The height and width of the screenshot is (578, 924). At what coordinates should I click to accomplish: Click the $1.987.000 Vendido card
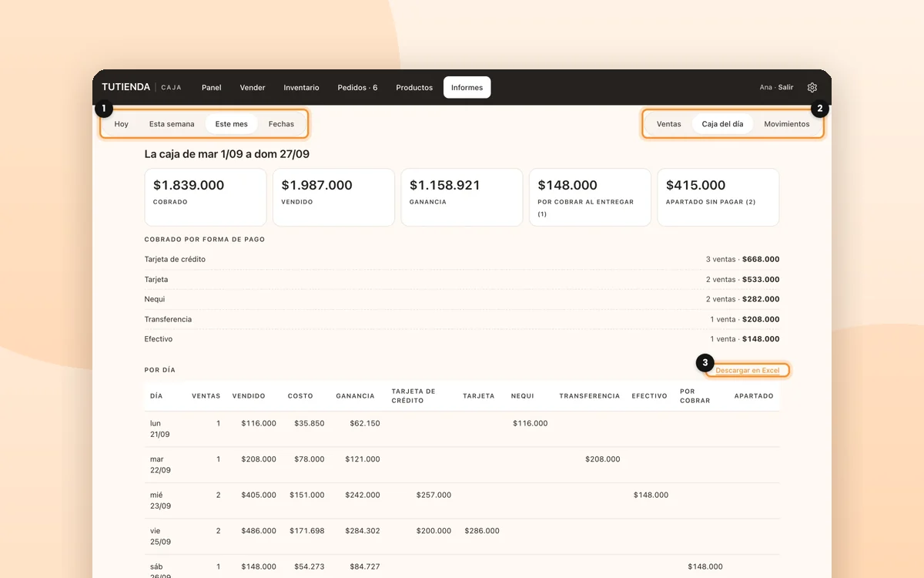click(x=333, y=197)
